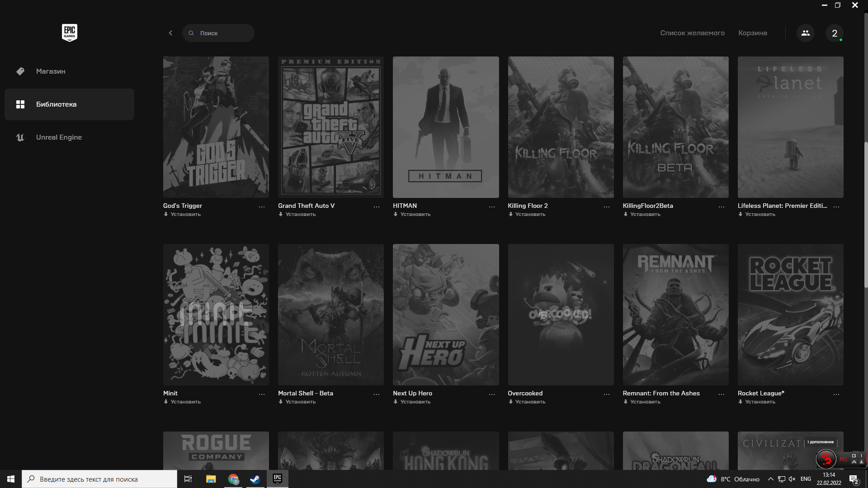Open Overcooked options menu
Screen dimensions: 868x488
[607, 394]
